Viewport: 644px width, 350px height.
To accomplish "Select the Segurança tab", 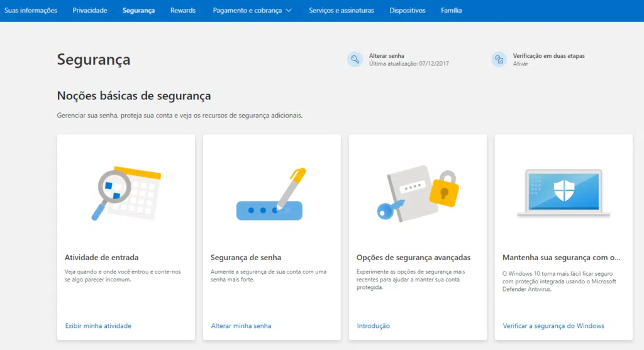I will coord(138,10).
